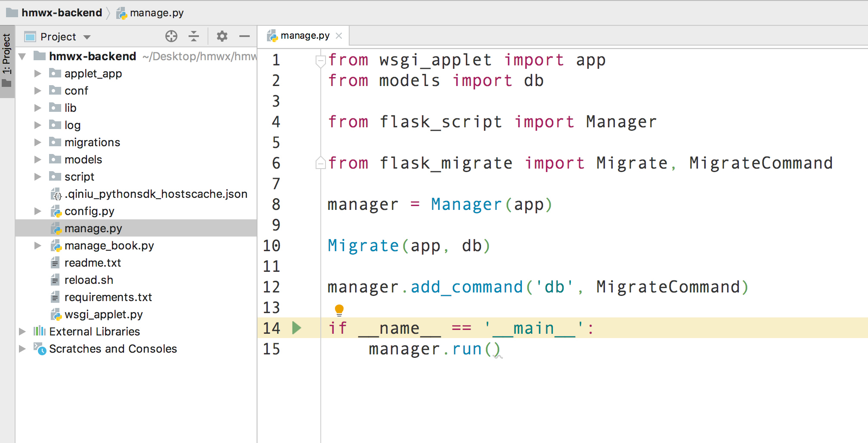The image size is (868, 443).
Task: Select the log folder icon
Action: (55, 125)
